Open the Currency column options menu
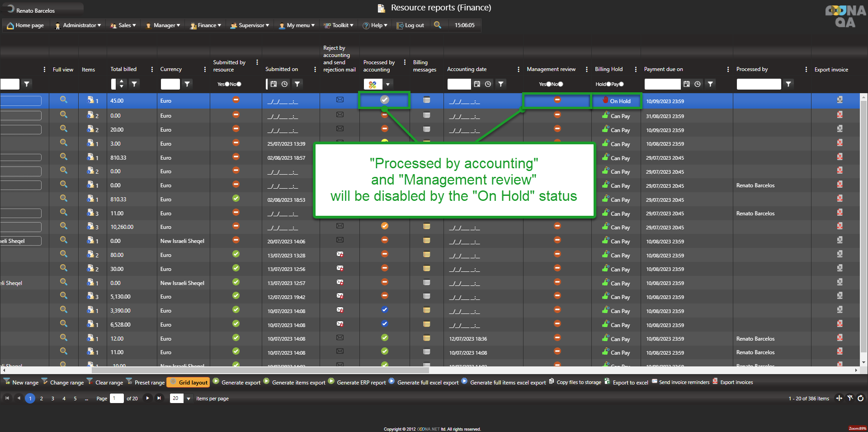The height and width of the screenshot is (432, 868). 205,69
